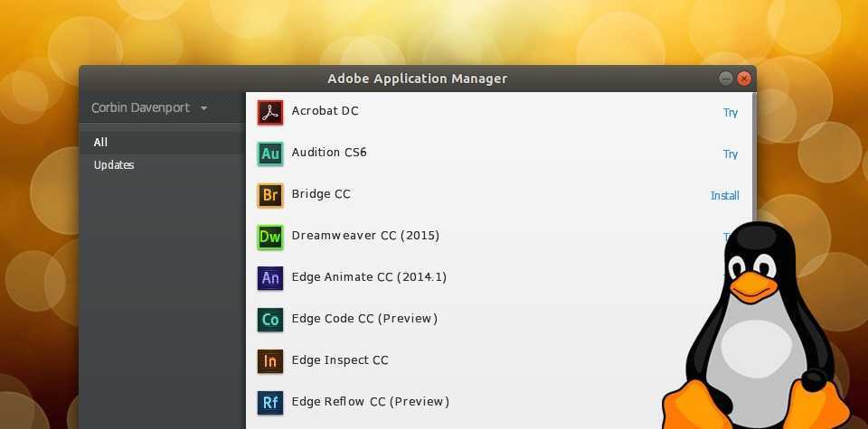Click Install link for Bridge CC
868x429 pixels.
point(724,196)
